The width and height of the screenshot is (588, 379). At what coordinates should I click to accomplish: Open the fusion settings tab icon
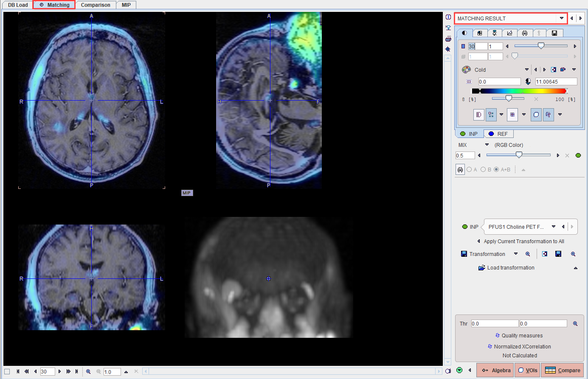(525, 33)
